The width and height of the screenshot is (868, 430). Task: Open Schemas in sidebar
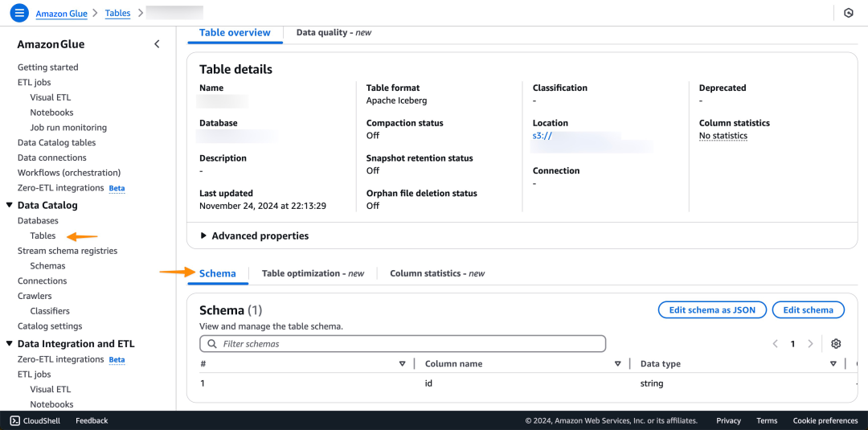(47, 266)
